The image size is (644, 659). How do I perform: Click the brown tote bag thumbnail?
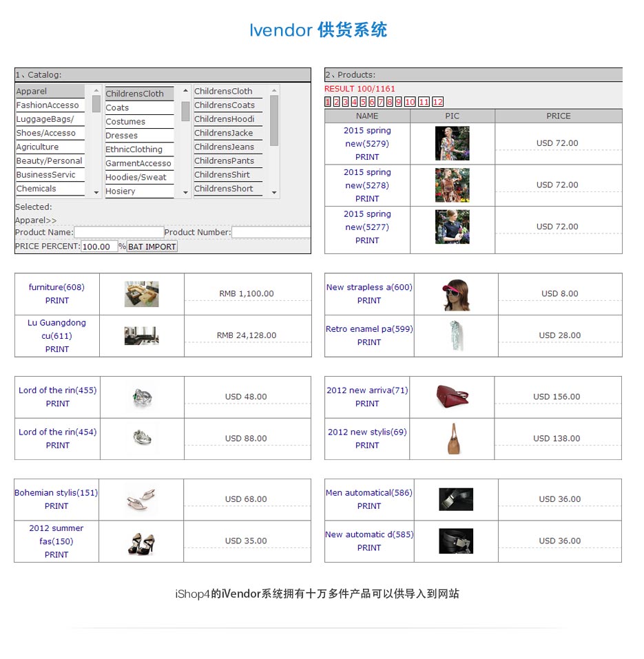point(453,439)
